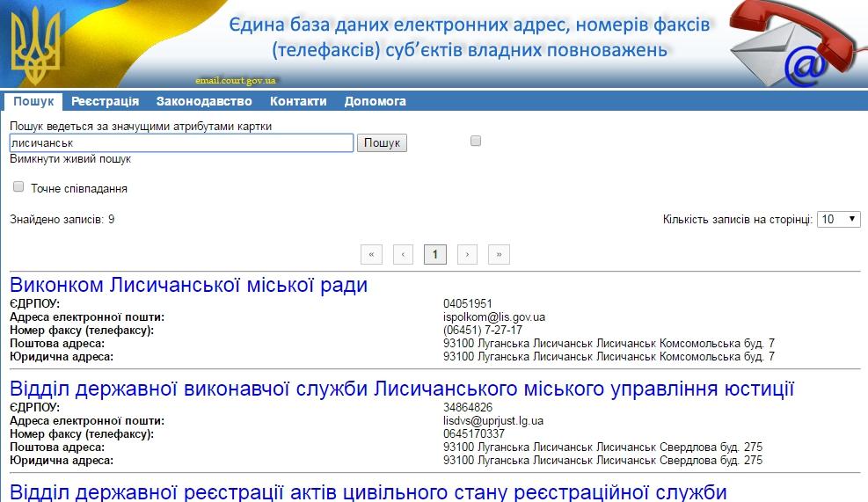The height and width of the screenshot is (502, 868).
Task: Toggle the live search disable checkbox
Action: click(476, 141)
